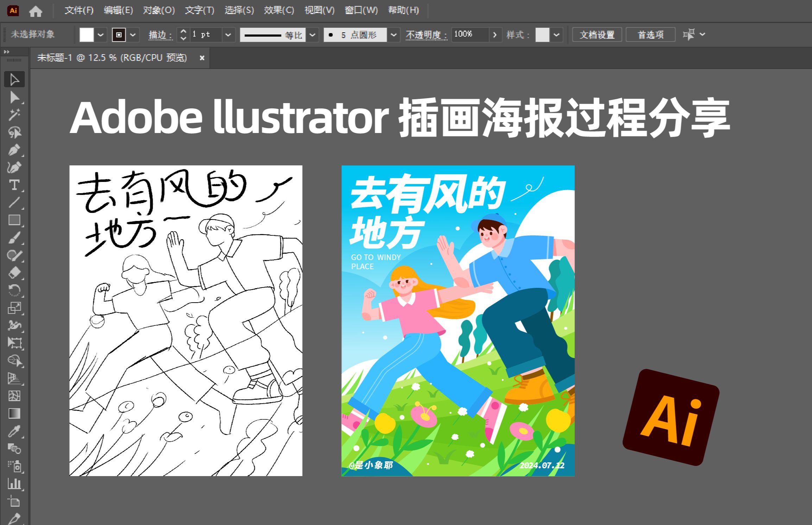Image resolution: width=812 pixels, height=525 pixels.
Task: Click the 首选项 button
Action: click(651, 35)
